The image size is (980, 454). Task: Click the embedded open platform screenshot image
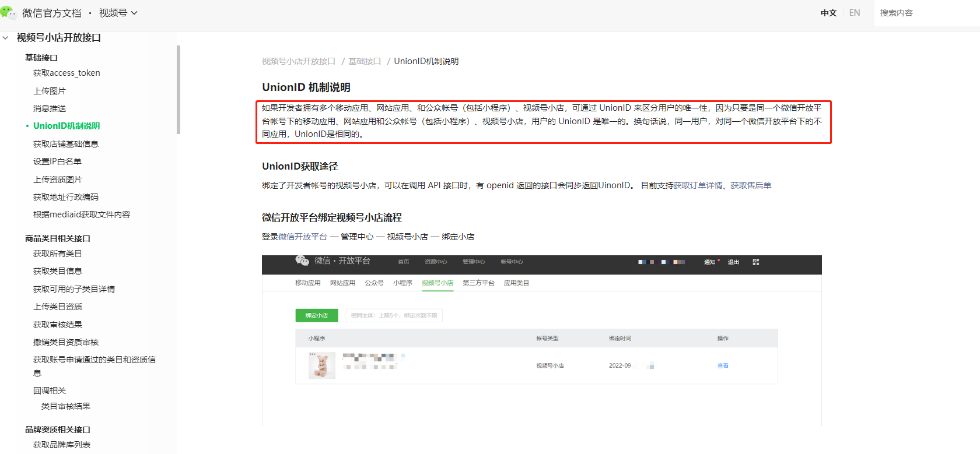pyautogui.click(x=542, y=340)
